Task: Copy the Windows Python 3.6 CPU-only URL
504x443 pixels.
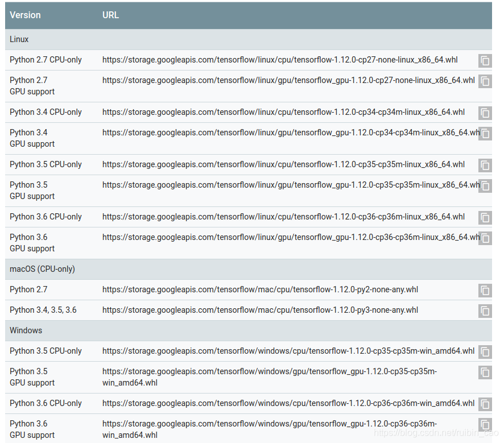Action: click(x=485, y=404)
